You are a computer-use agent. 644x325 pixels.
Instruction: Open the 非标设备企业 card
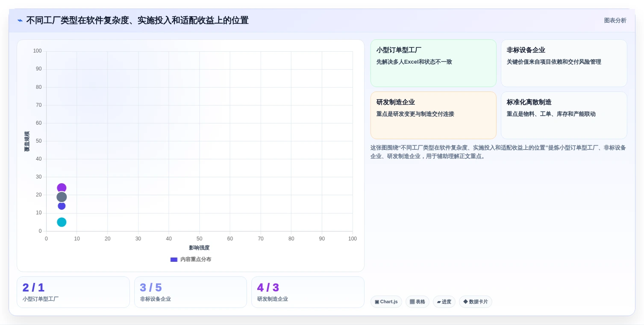click(x=564, y=63)
